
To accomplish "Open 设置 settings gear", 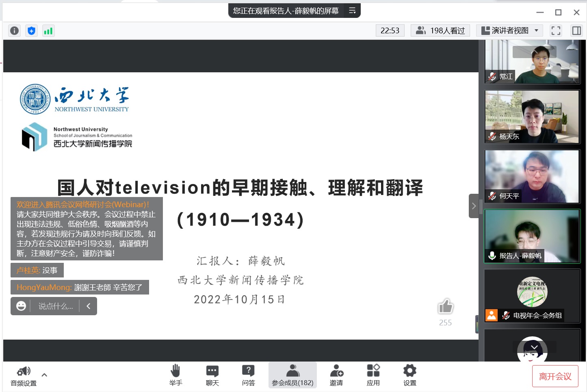I will (x=409, y=375).
